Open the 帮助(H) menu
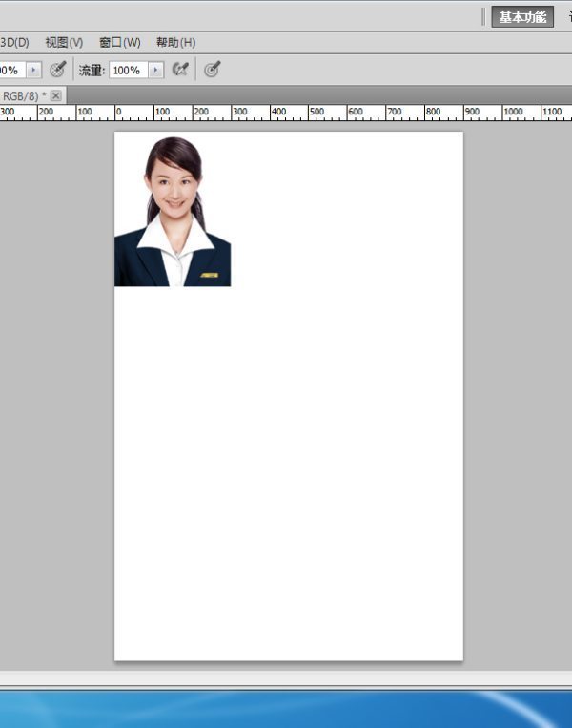Image resolution: width=572 pixels, height=728 pixels. pyautogui.click(x=175, y=43)
